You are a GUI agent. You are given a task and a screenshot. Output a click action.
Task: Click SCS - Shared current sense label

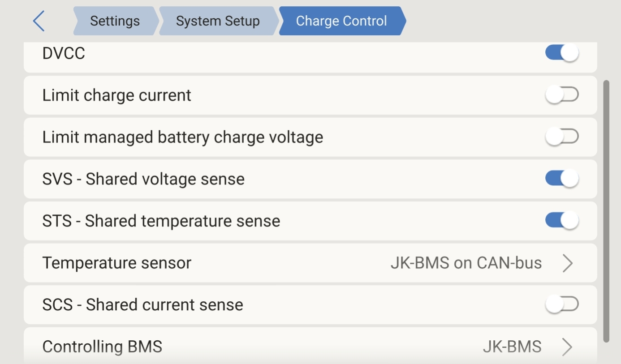(142, 305)
